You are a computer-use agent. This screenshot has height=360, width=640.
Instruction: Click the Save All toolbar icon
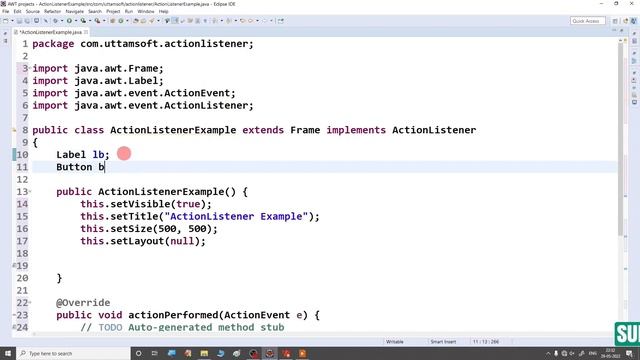pos(27,21)
